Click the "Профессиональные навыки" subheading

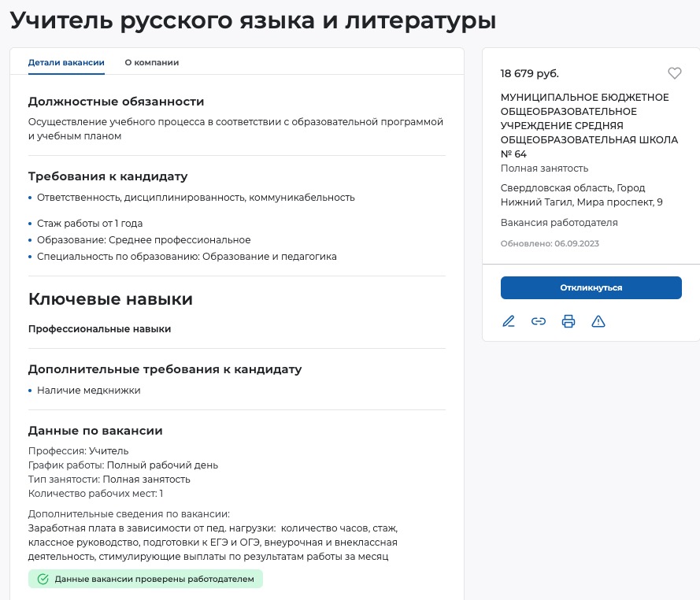tap(99, 329)
